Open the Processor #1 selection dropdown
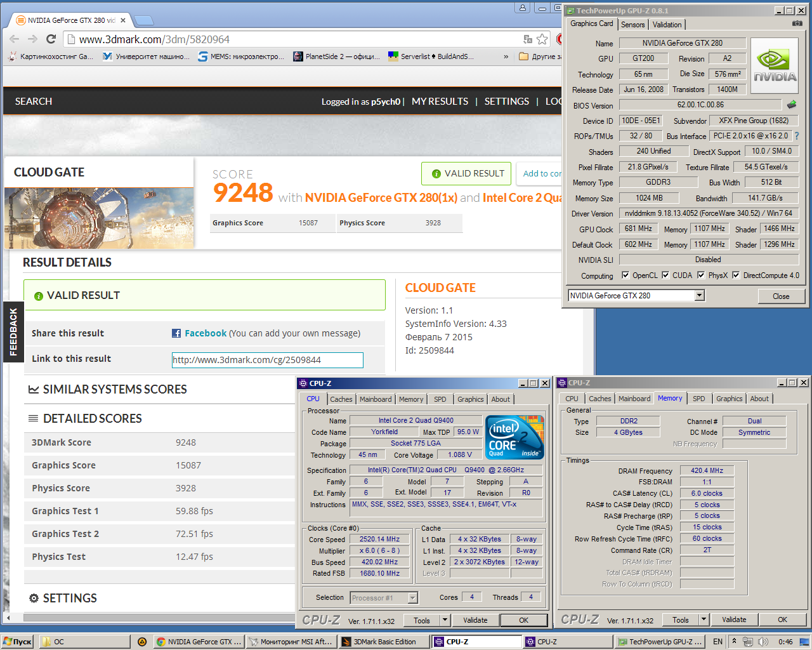This screenshot has width=812, height=650. tap(412, 597)
